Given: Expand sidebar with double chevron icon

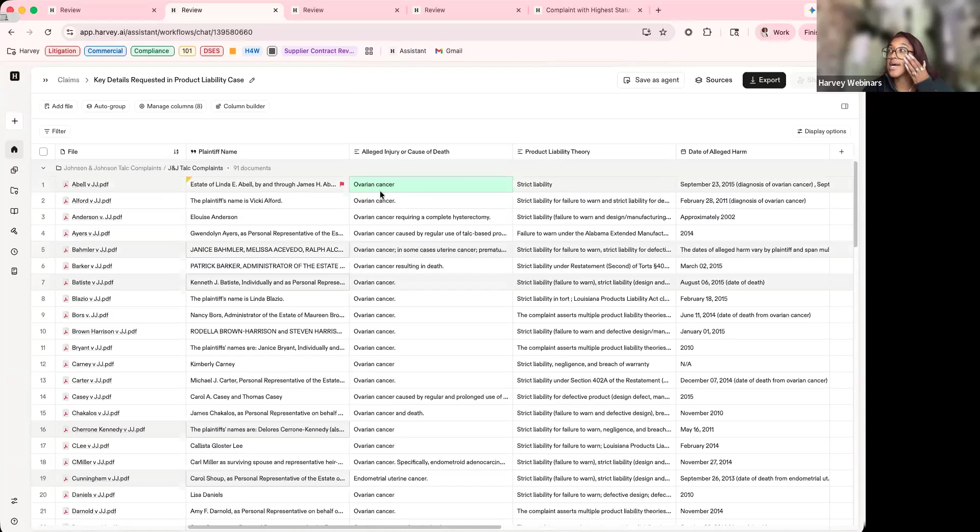Looking at the screenshot, I should click(x=45, y=80).
